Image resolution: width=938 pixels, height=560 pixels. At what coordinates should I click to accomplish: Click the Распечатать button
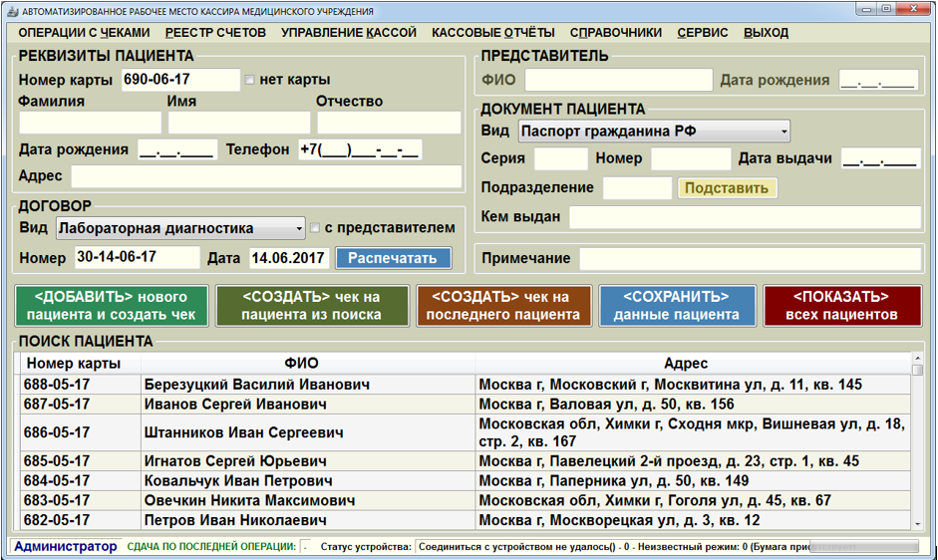click(x=393, y=258)
